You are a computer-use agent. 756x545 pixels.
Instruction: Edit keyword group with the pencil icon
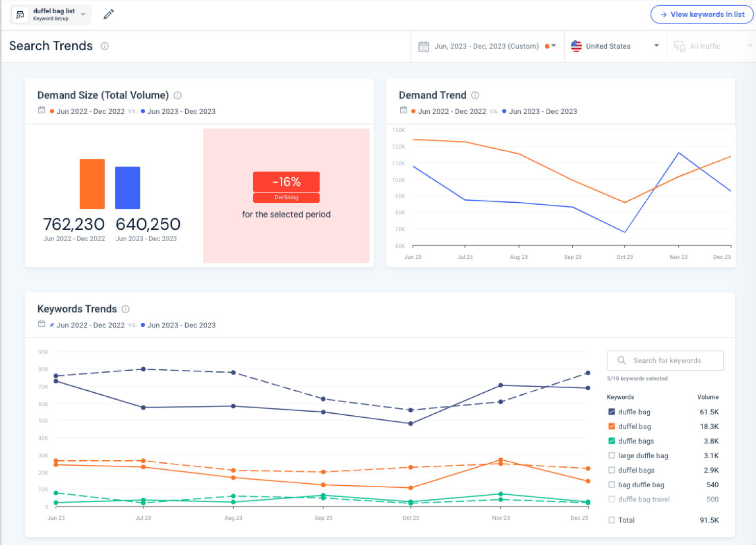point(108,14)
